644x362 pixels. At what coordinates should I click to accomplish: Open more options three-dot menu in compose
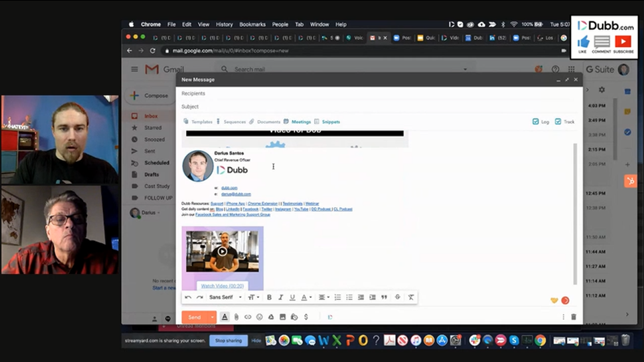pyautogui.click(x=563, y=317)
